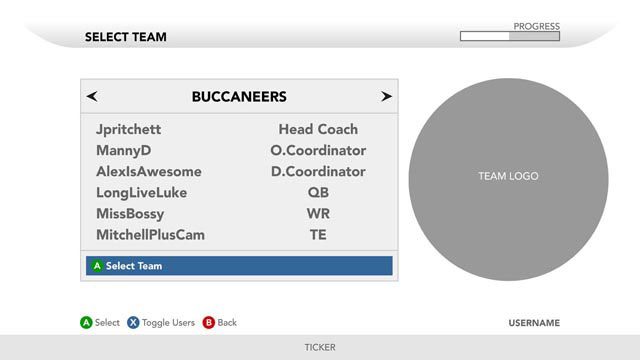Click the USERNAME label
The image size is (640, 360).
point(534,323)
